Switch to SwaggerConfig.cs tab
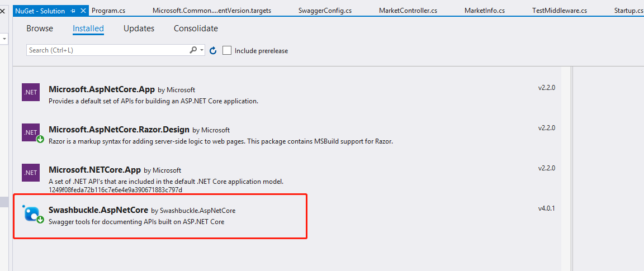Viewport: 644px width, 271px height. tap(325, 11)
